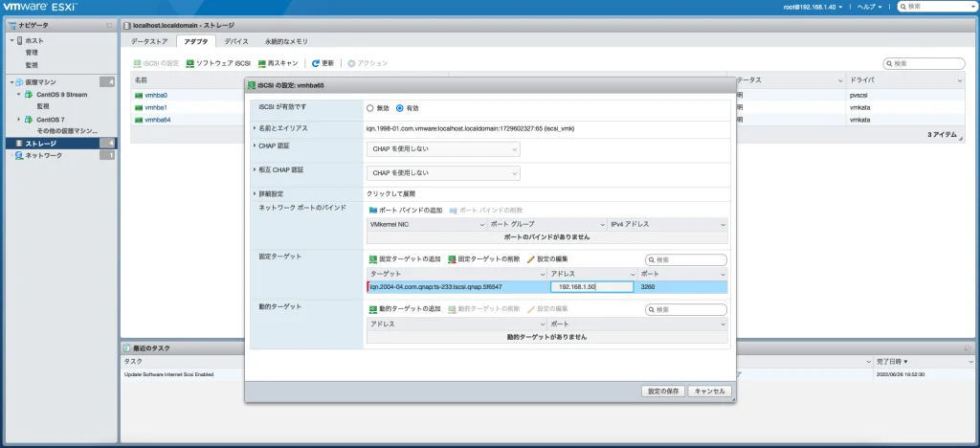This screenshot has width=980, height=448.
Task: Expand the Name and Alias (名前とエイリアス) section
Action: pyautogui.click(x=255, y=128)
